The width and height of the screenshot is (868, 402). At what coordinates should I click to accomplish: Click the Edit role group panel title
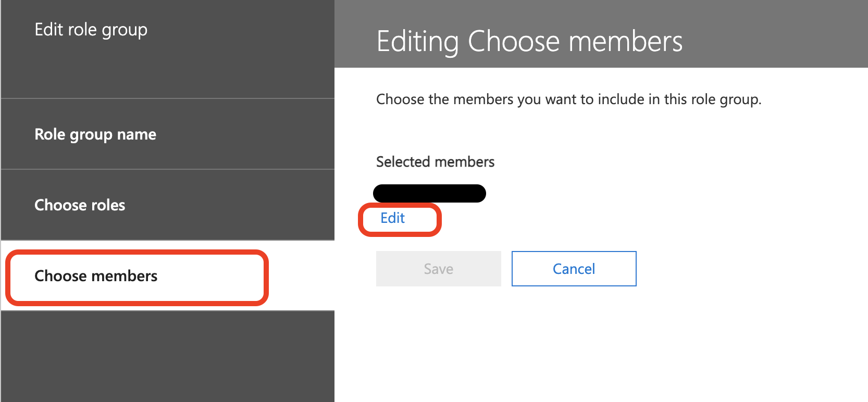91,30
